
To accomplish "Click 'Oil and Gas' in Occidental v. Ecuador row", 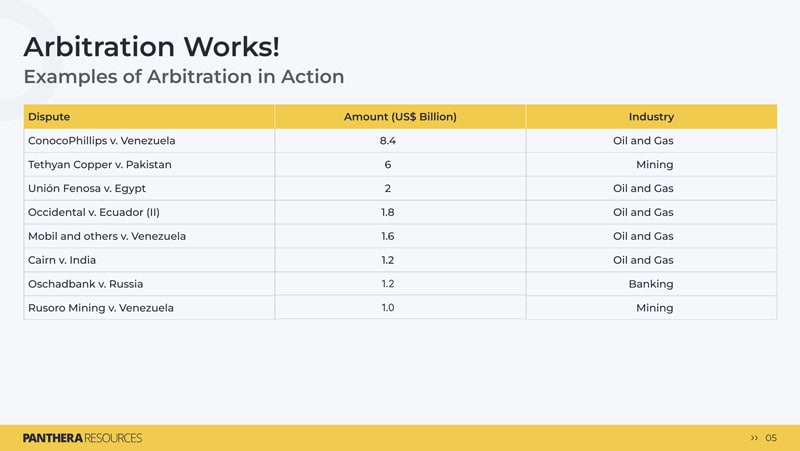I will click(643, 212).
